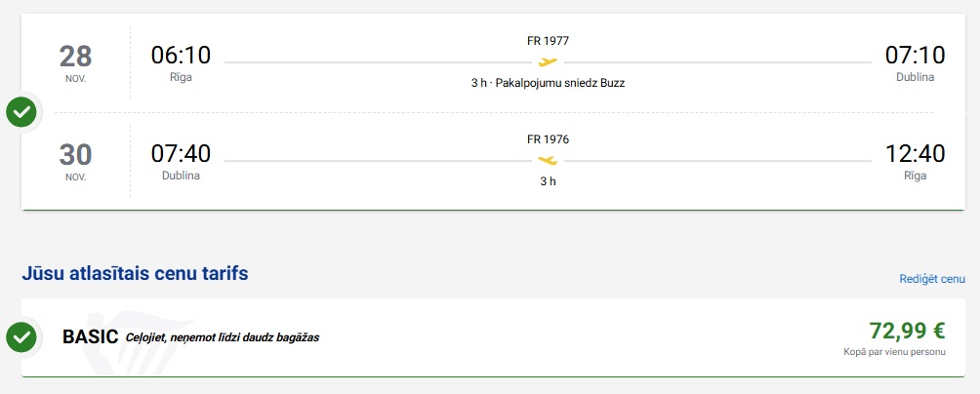Select the 28 Nov. outbound date

(75, 62)
